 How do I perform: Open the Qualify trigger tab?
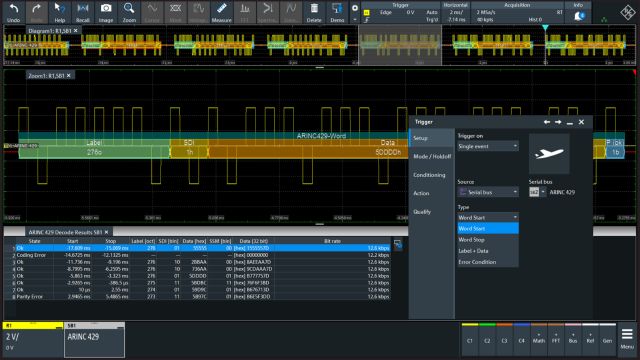[431, 211]
